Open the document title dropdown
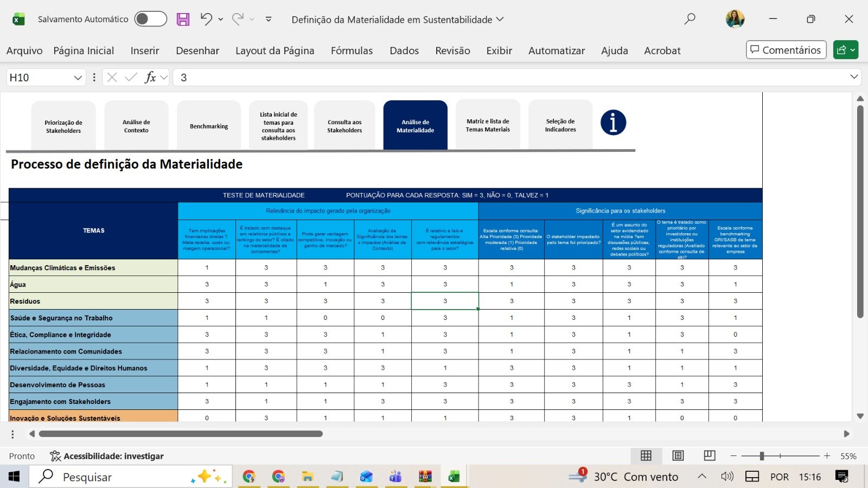 (500, 20)
